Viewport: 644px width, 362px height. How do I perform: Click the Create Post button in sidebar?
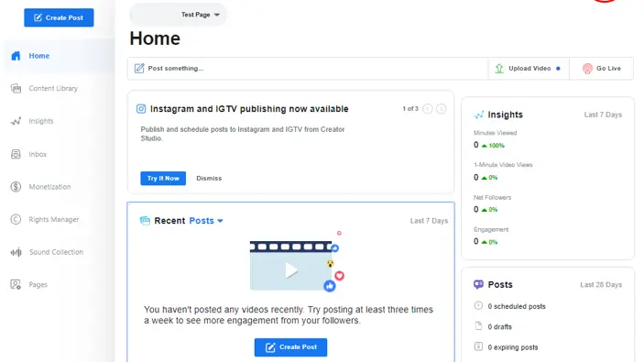(x=59, y=17)
